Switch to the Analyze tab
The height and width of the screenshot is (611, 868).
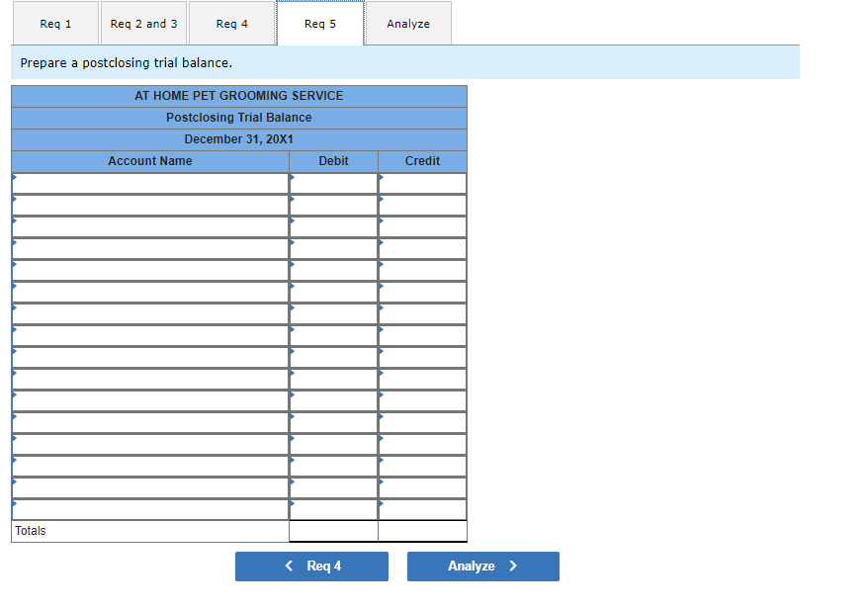point(408,23)
